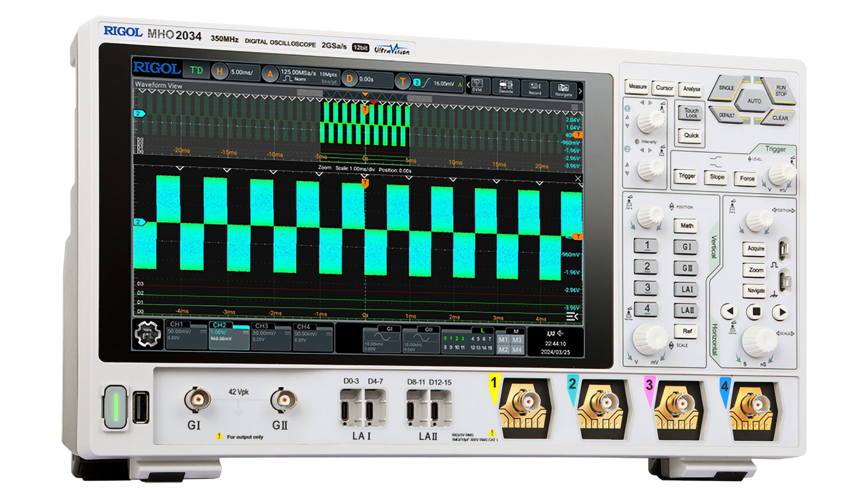Select the CH4 channel tab on screen
The height and width of the screenshot is (498, 868).
[313, 338]
